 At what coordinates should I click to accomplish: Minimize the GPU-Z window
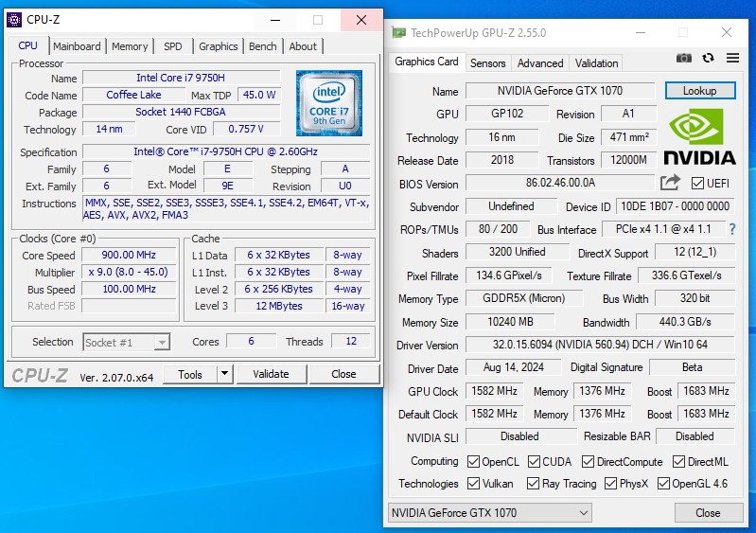pyautogui.click(x=641, y=33)
